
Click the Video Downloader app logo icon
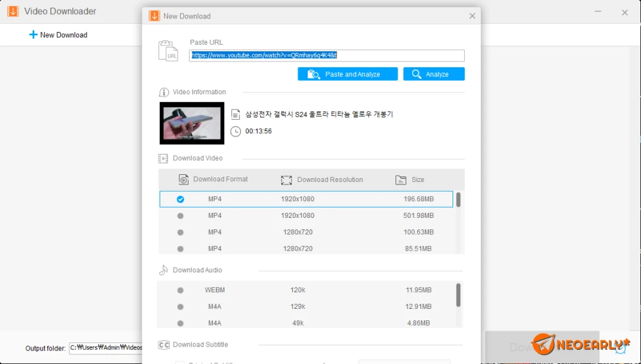coord(13,11)
